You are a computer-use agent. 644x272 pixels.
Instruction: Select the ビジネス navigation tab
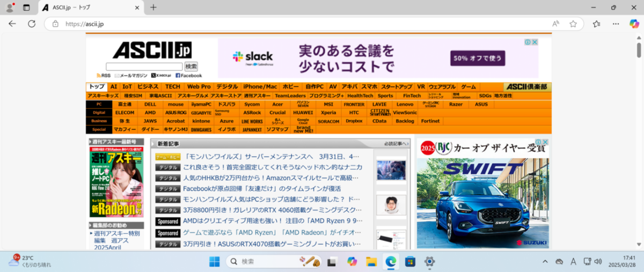point(148,86)
